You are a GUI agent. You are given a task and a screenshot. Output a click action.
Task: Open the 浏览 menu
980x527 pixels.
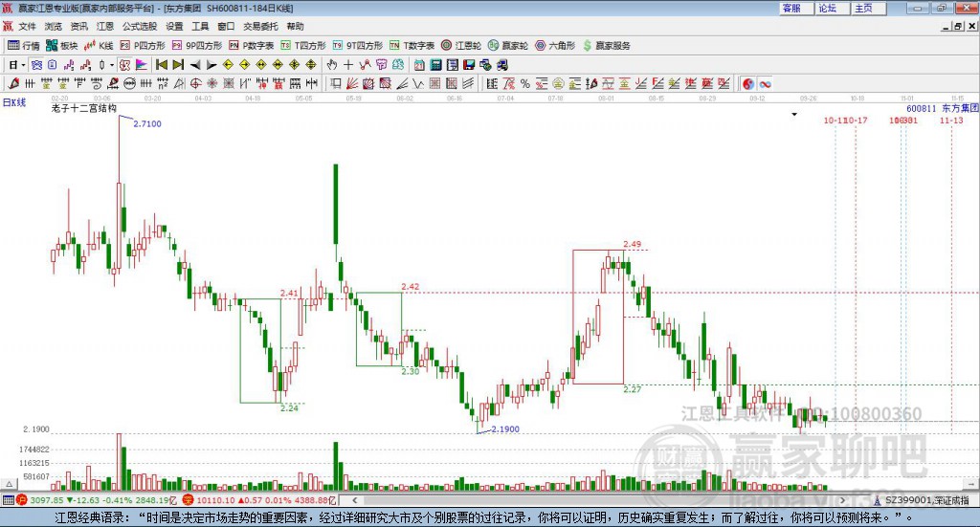[54, 26]
